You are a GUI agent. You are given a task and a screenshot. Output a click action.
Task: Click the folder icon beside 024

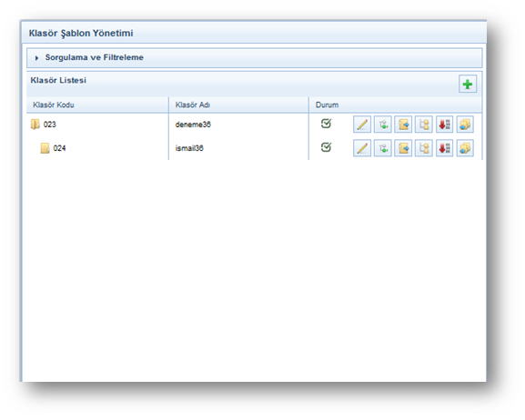(45, 148)
